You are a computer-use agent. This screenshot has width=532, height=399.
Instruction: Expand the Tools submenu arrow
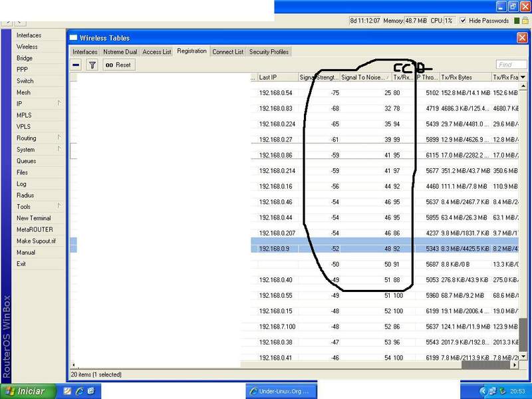[59, 206]
